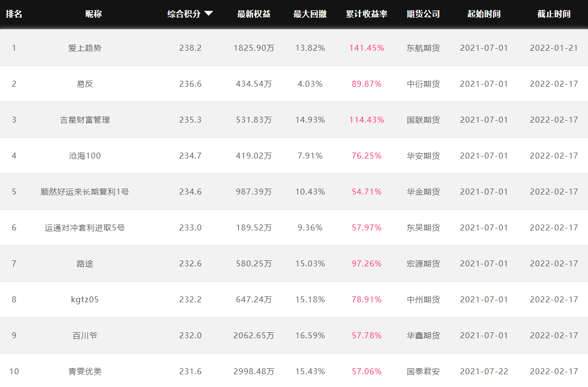This screenshot has width=588, height=387.
Task: Open the nickname 吉星财富管理
Action: [x=85, y=120]
